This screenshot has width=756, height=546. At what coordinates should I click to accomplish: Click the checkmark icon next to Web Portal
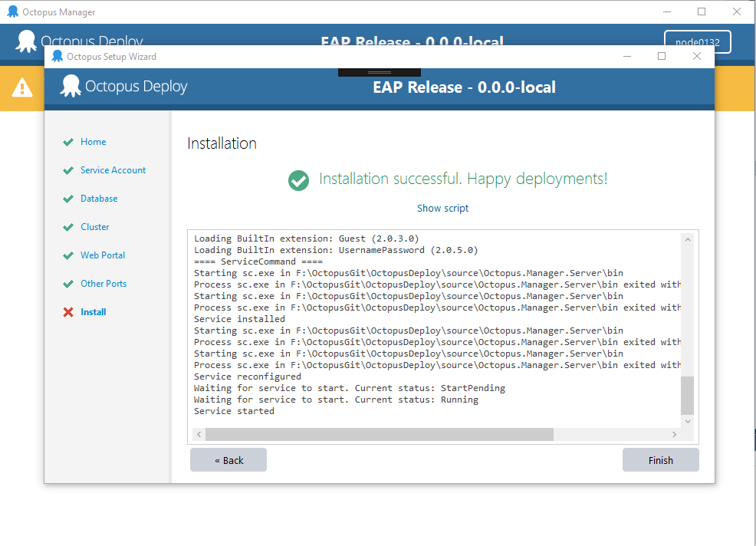[68, 255]
